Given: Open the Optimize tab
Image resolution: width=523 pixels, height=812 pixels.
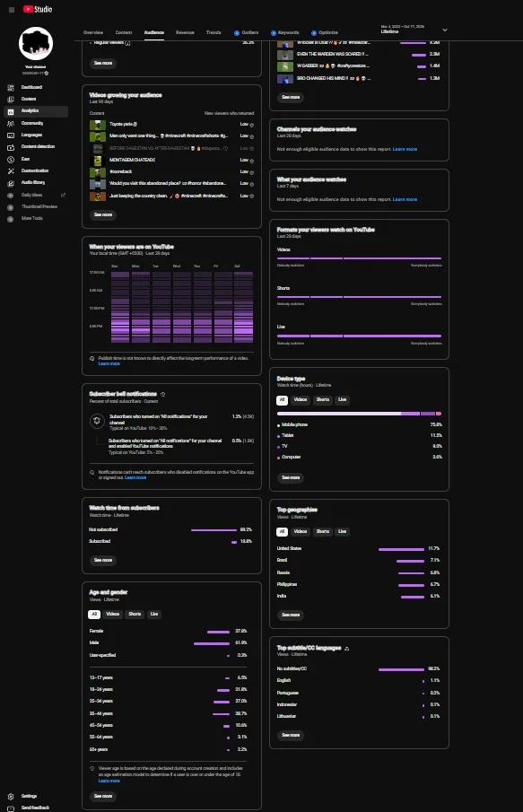Looking at the screenshot, I should coord(325,32).
